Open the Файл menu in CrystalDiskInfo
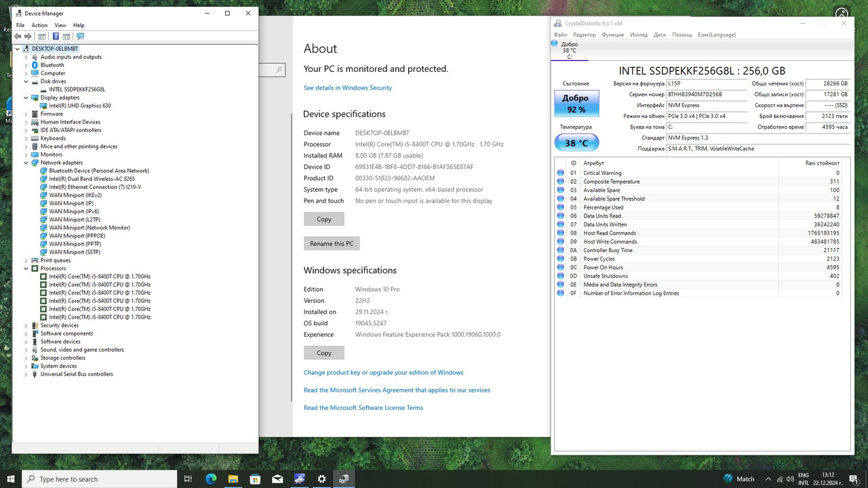868x488 pixels. [x=560, y=35]
